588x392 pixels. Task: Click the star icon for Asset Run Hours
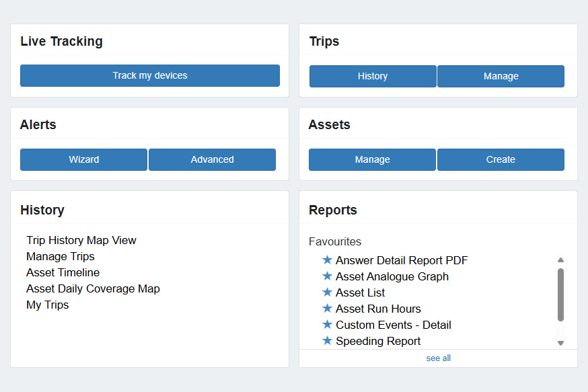pos(327,308)
